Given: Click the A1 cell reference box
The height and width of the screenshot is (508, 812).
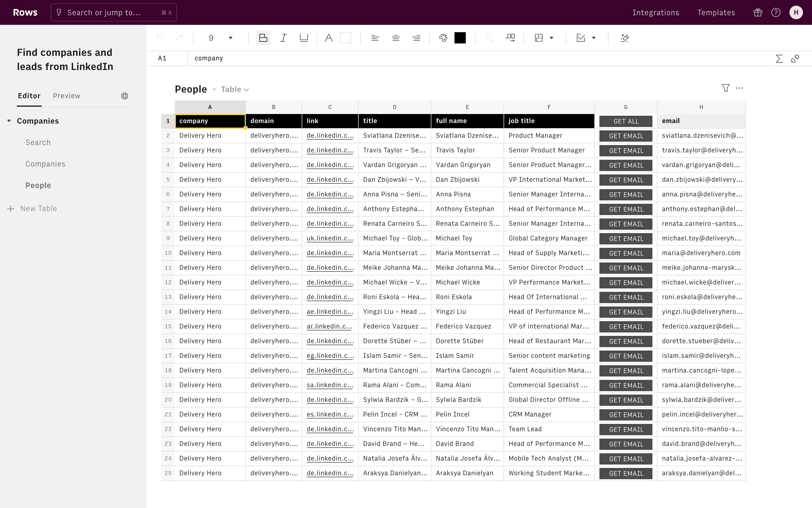Looking at the screenshot, I should (x=167, y=58).
